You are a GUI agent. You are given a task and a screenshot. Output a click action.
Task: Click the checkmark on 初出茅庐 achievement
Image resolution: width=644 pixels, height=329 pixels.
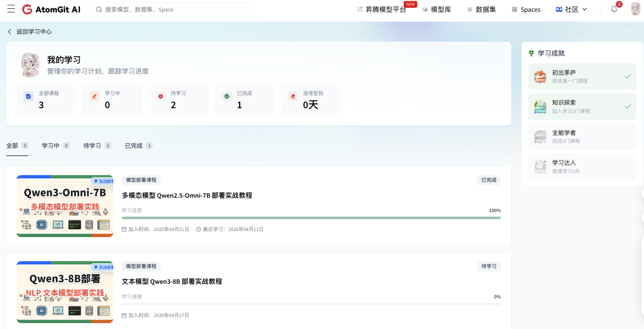pos(627,76)
